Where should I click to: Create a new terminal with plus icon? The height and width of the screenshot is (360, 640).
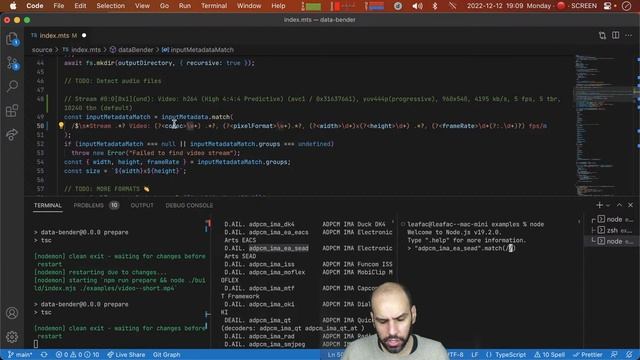pyautogui.click(x=599, y=205)
